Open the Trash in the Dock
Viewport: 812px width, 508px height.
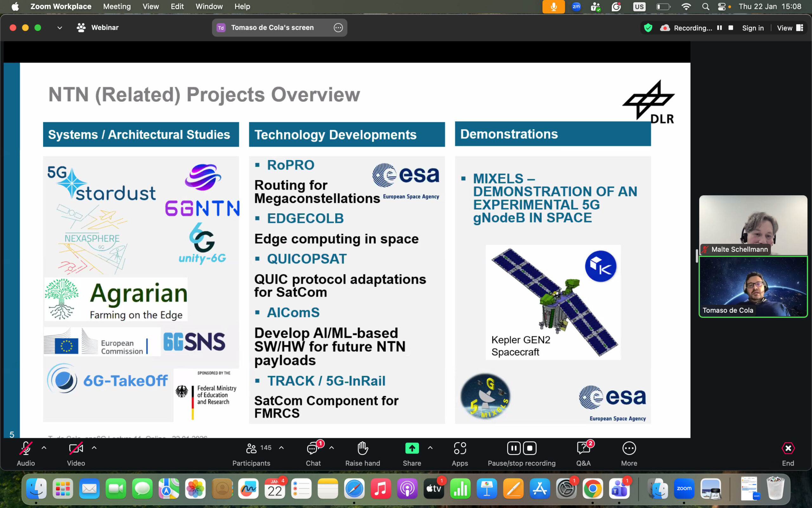pyautogui.click(x=776, y=489)
